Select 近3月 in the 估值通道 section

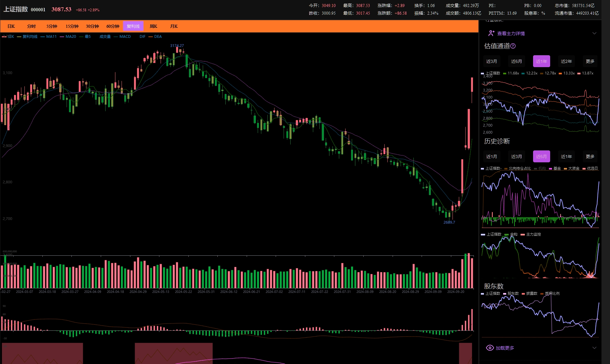click(x=492, y=61)
